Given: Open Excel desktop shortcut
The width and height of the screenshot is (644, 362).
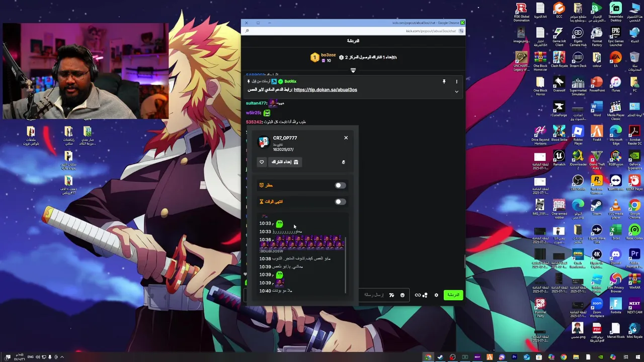Looking at the screenshot, I should [x=616, y=231].
